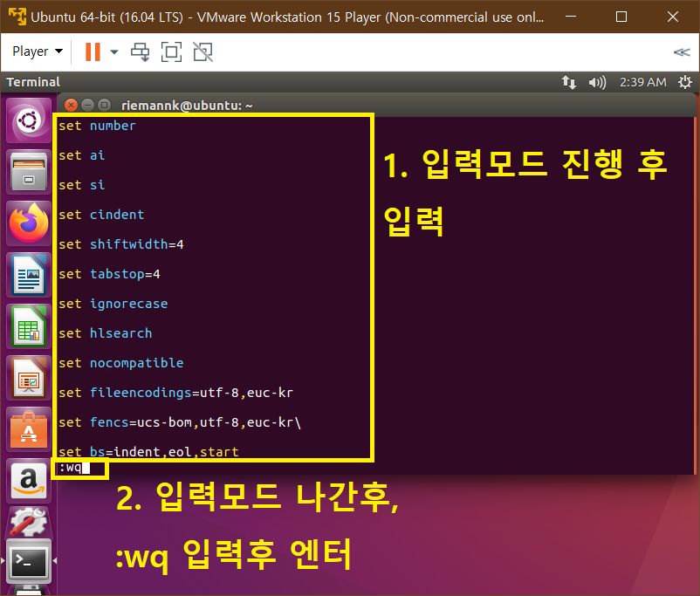The image size is (700, 596).
Task: Pause the virtual machine
Action: [93, 51]
